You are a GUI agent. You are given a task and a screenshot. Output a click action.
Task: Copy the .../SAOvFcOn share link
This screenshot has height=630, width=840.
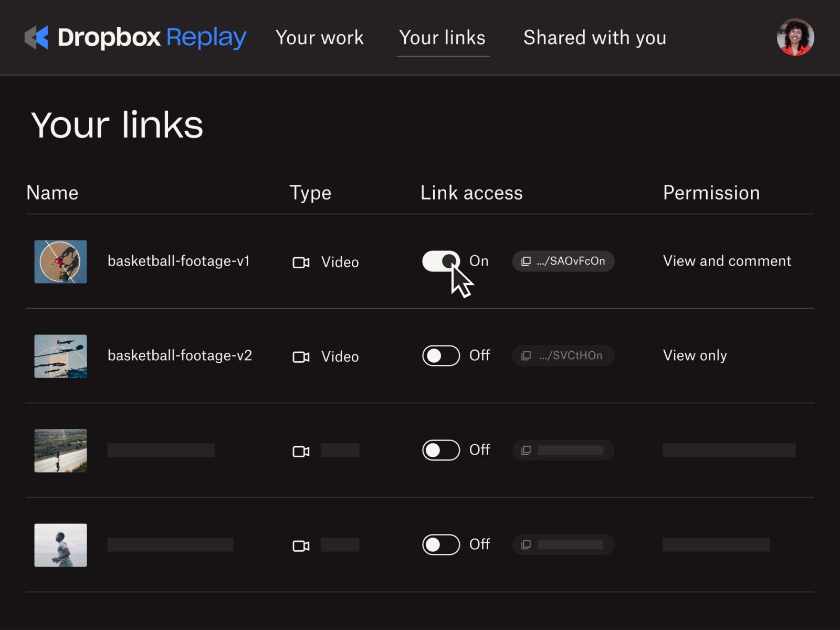coord(563,261)
